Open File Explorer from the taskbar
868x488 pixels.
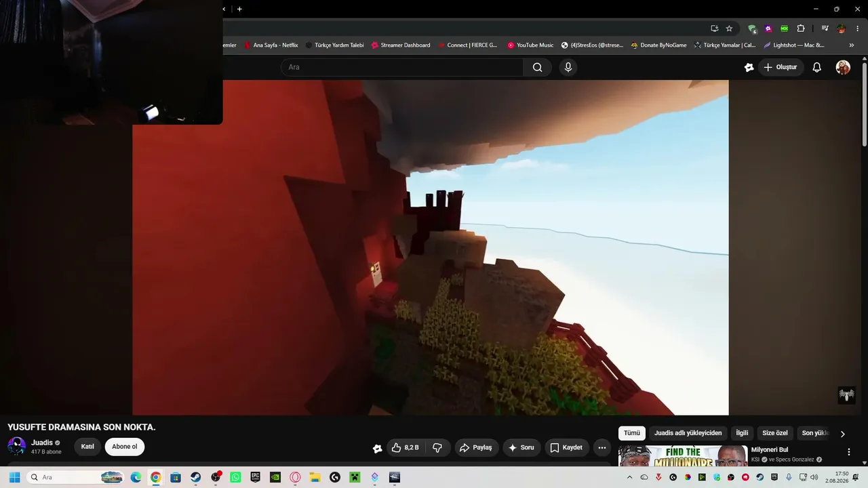315,477
